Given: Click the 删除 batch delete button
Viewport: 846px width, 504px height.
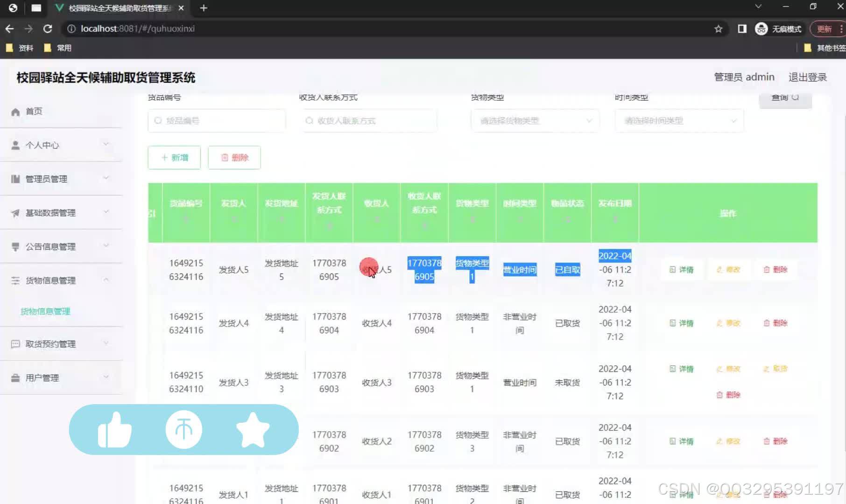Looking at the screenshot, I should (x=234, y=158).
